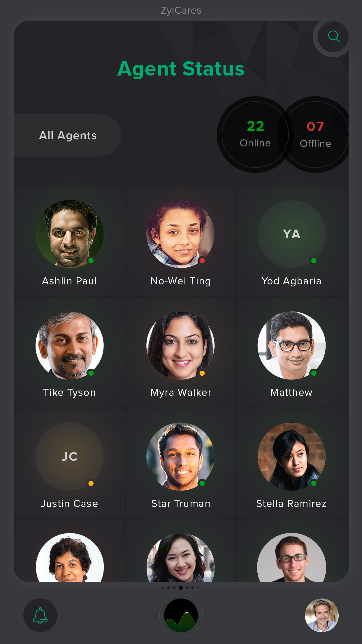Open Stella Ramirez's profile photo
Screen dimensions: 362x644
click(291, 456)
